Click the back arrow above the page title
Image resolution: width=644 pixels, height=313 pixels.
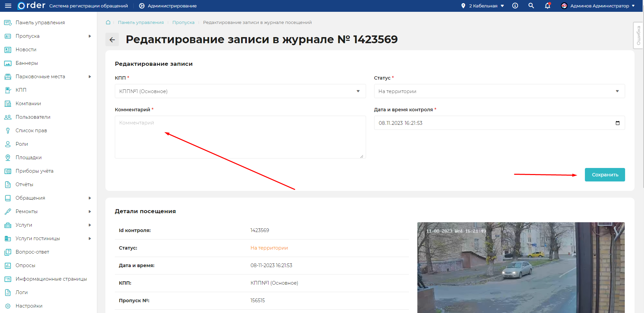(x=112, y=39)
